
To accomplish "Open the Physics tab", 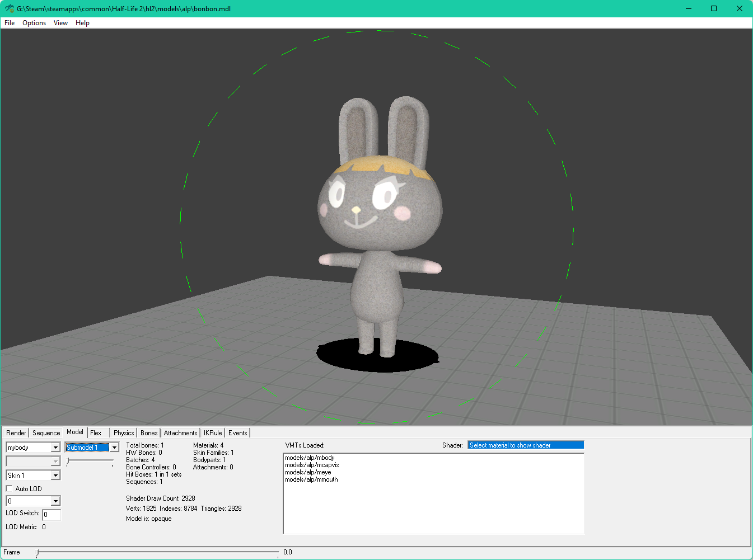I will point(124,433).
